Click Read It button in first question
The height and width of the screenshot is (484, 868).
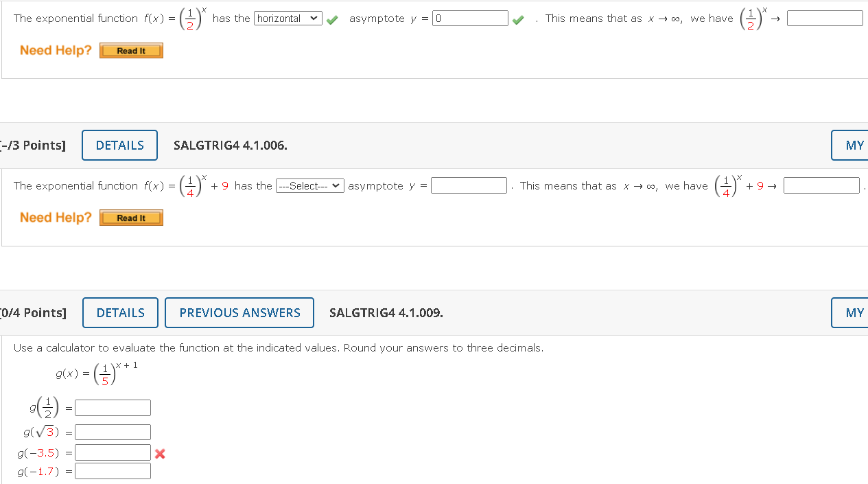click(x=131, y=51)
